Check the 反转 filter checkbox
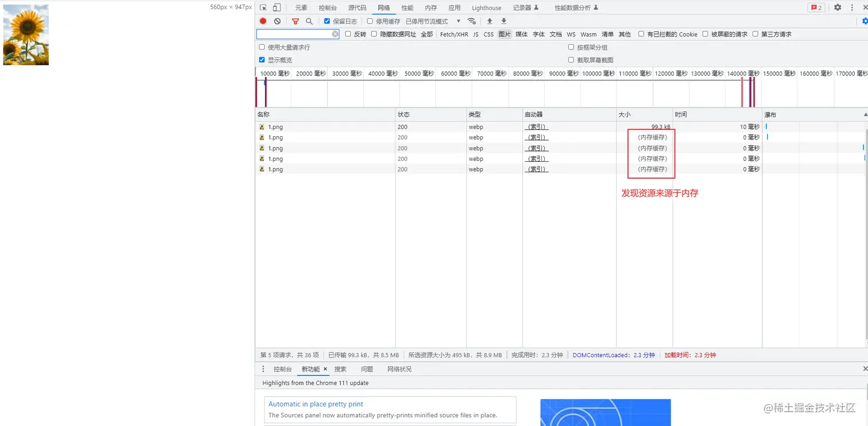The width and height of the screenshot is (868, 426). pyautogui.click(x=348, y=34)
